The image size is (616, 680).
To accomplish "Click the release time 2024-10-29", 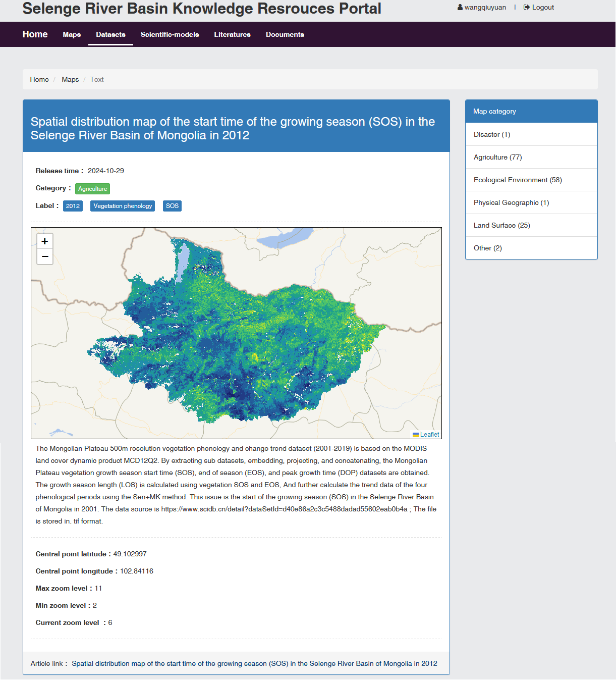I will pyautogui.click(x=105, y=171).
